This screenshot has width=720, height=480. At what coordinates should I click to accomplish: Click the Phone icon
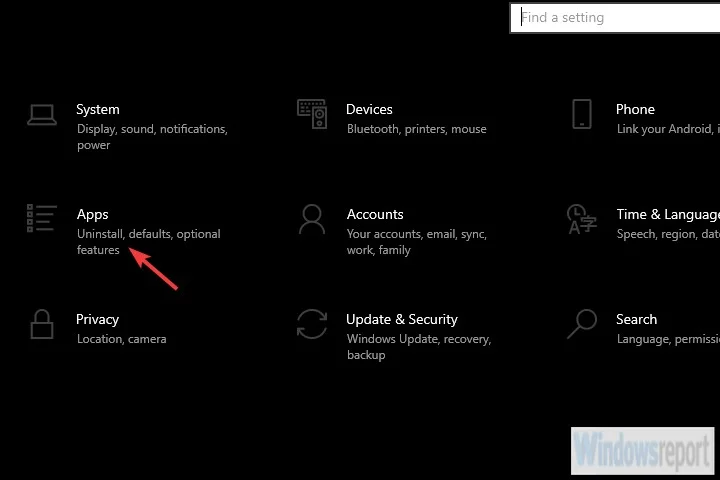coord(582,114)
